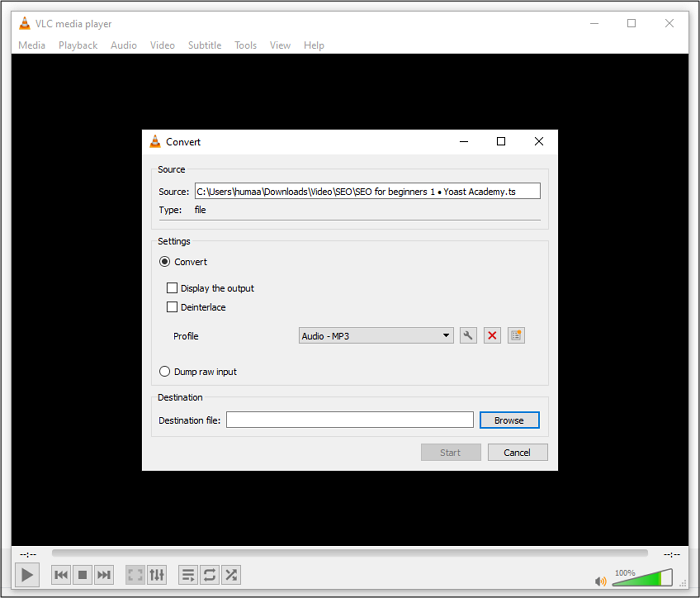Click the Play button in playback controls
This screenshot has height=598, width=700.
click(27, 575)
